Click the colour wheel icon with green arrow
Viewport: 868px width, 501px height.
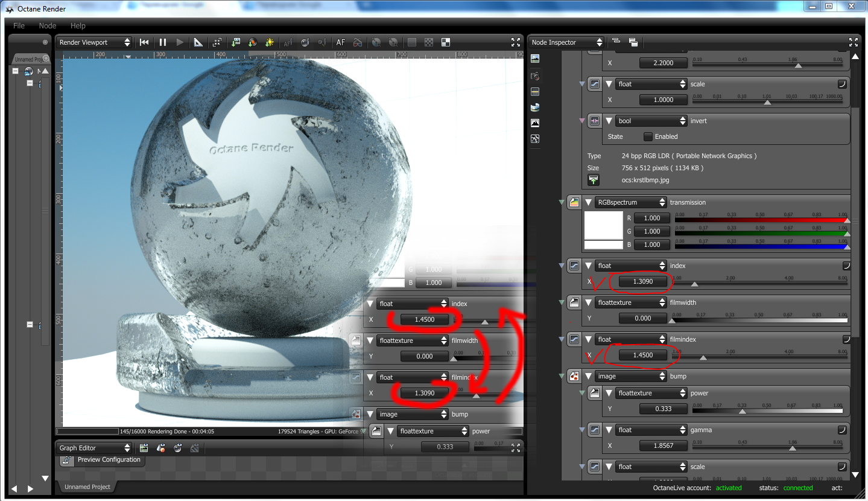click(x=253, y=42)
